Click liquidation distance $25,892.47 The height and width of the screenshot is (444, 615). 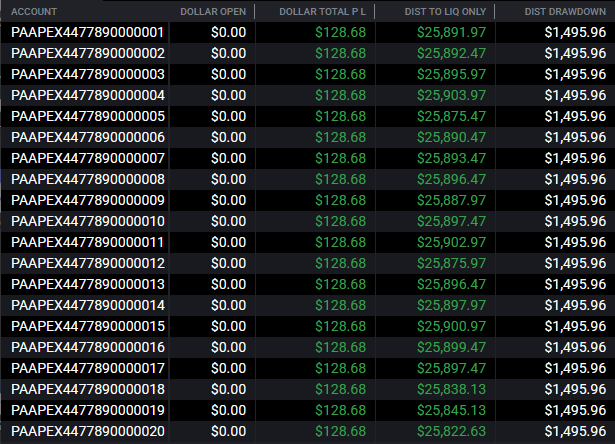(x=451, y=53)
